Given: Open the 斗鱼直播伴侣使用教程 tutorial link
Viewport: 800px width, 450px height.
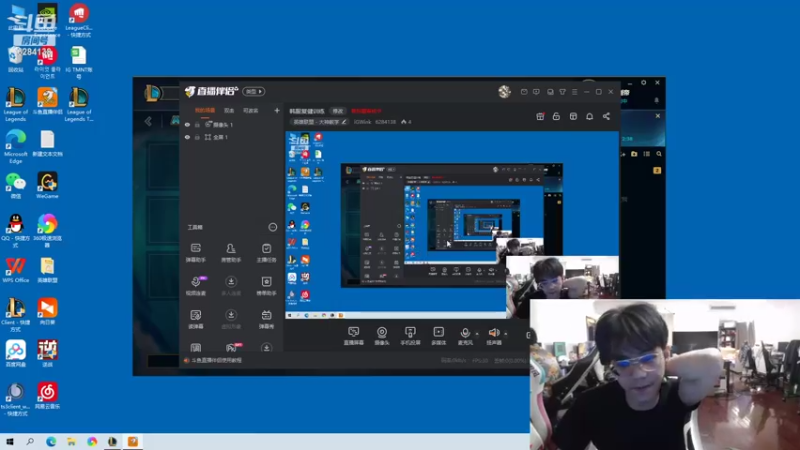Looking at the screenshot, I should (216, 360).
